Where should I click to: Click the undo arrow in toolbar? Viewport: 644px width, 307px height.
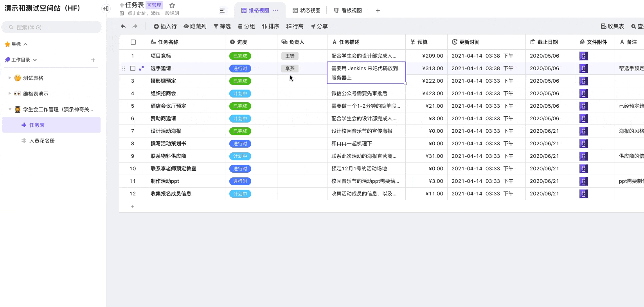pyautogui.click(x=123, y=26)
